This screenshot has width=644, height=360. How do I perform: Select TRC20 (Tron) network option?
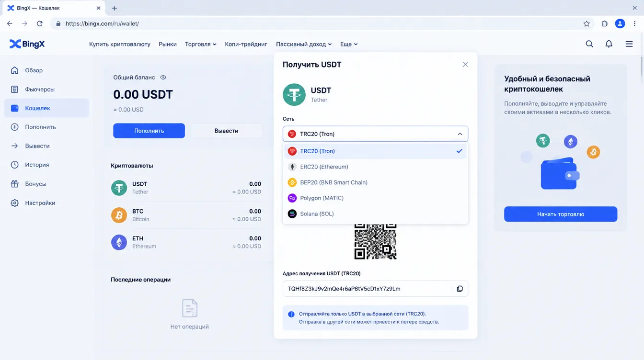(375, 151)
